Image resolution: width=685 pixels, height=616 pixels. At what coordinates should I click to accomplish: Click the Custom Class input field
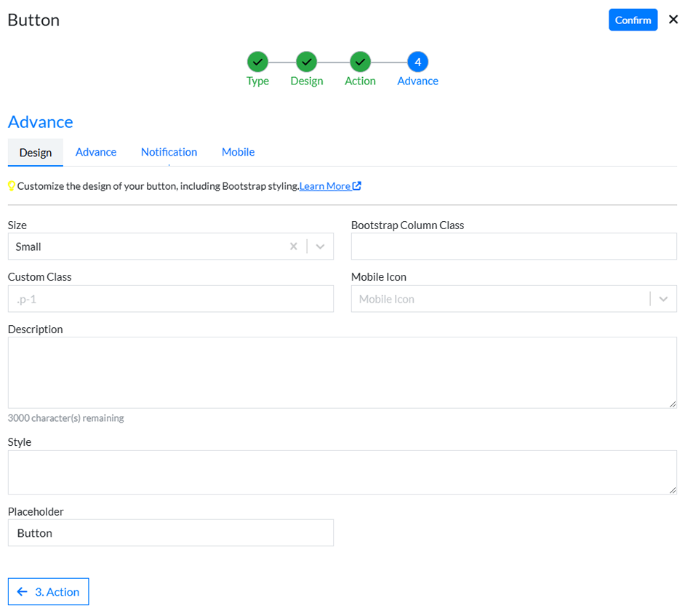[x=170, y=298]
